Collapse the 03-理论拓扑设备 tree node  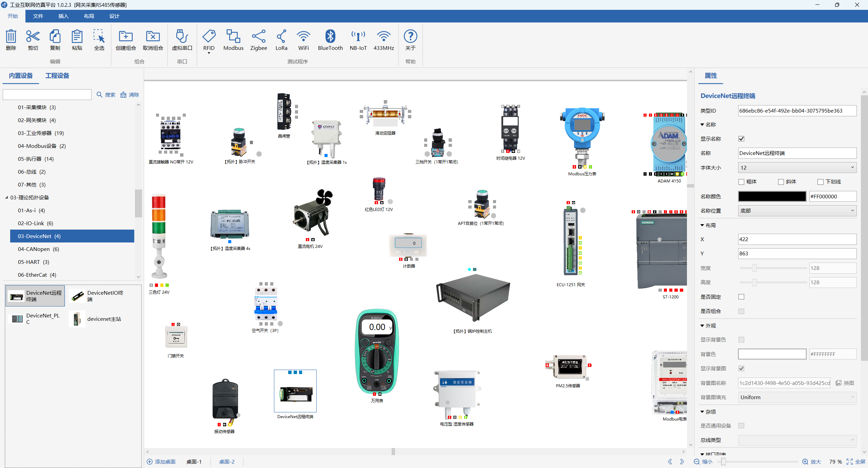6,197
